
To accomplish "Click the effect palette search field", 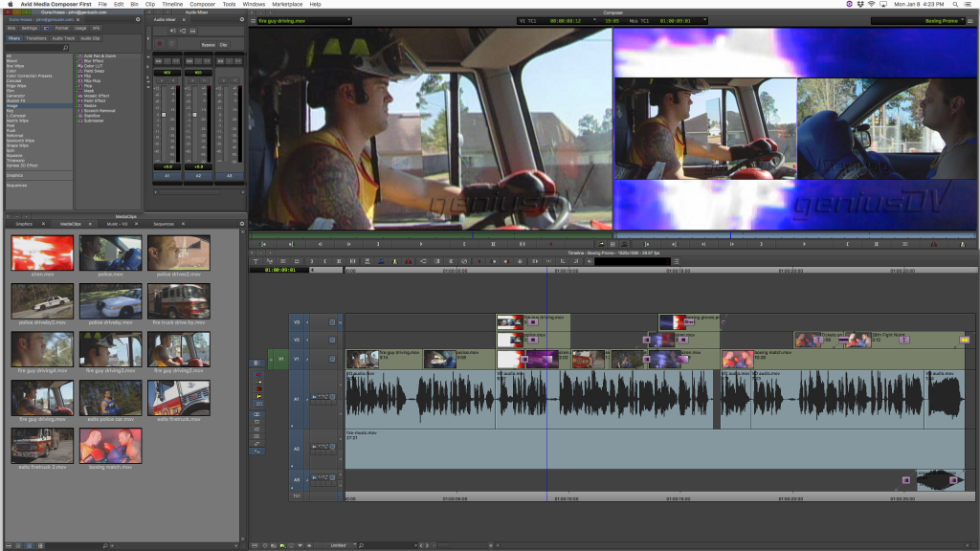I will coord(37,48).
